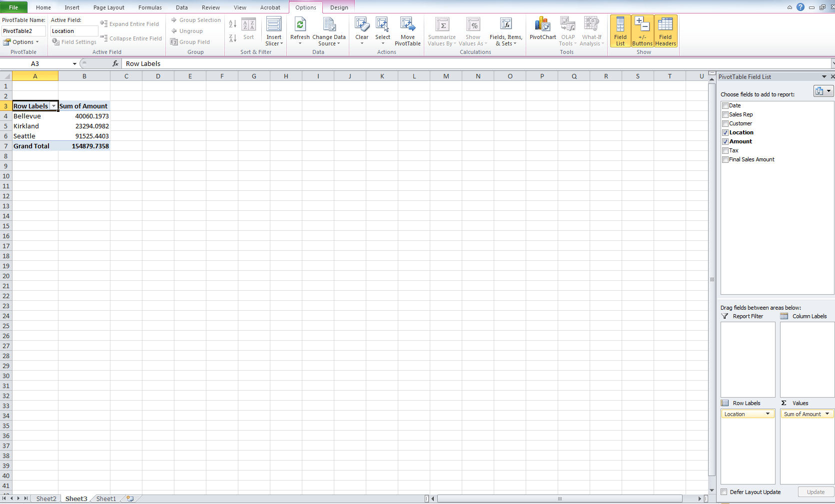Sort descending Z to A

click(233, 38)
